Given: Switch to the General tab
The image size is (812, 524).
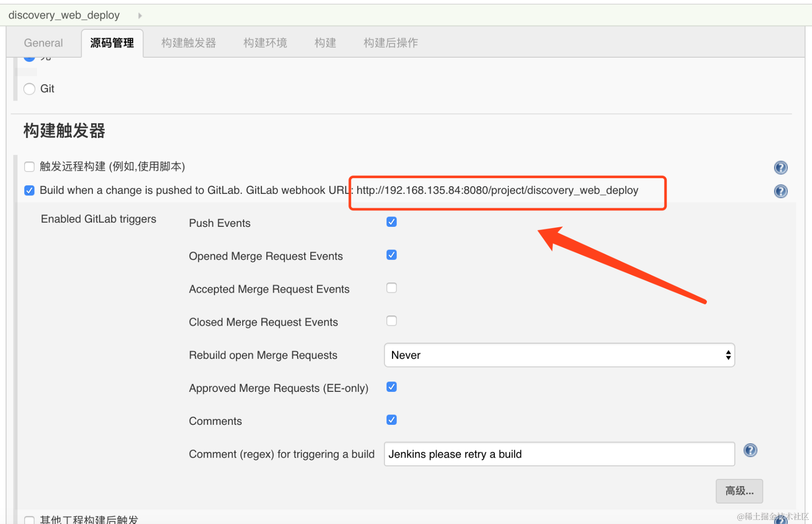Looking at the screenshot, I should point(43,43).
